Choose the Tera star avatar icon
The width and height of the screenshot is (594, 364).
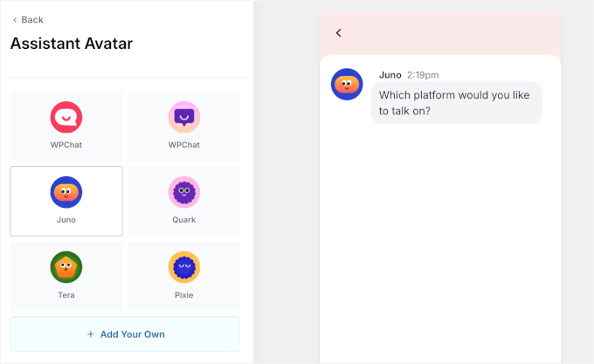click(66, 267)
